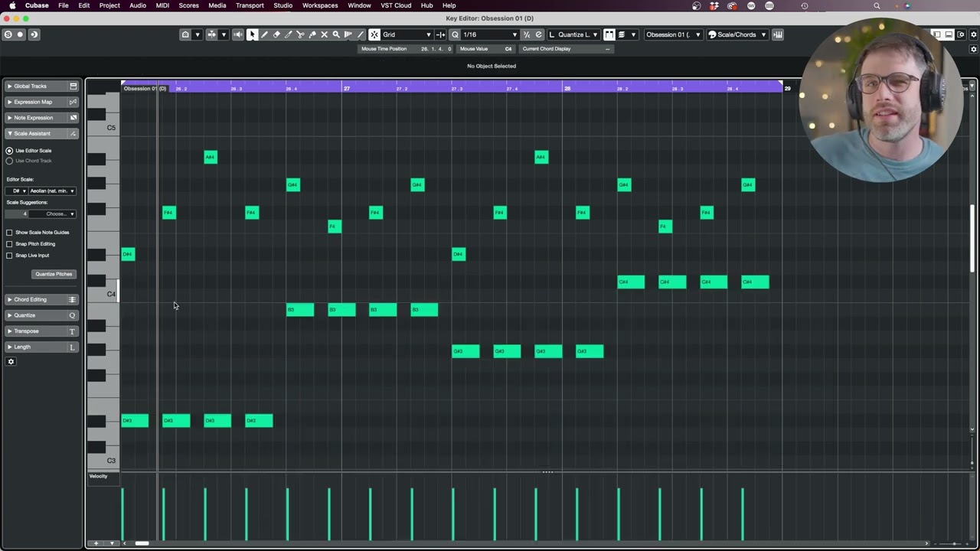Open the 1/16 quantize preset dropdown
This screenshot has height=551, width=980.
click(x=490, y=34)
